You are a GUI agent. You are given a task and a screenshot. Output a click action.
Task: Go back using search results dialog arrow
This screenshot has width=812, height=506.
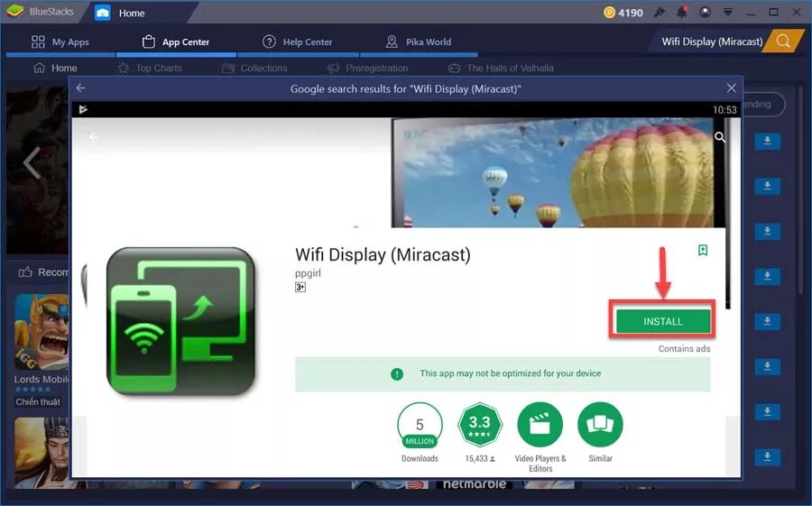(81, 88)
